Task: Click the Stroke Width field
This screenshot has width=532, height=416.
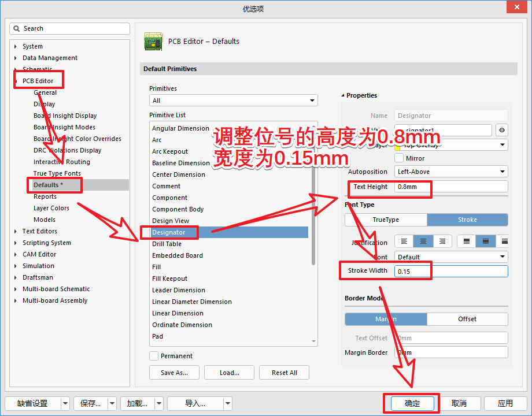Action: click(x=451, y=271)
